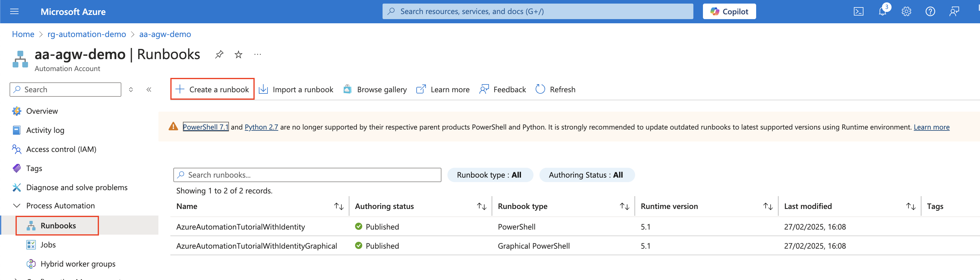The width and height of the screenshot is (980, 280).
Task: Open runbook AzureAutomationTutorialWithIdentityGraphical
Action: 256,246
